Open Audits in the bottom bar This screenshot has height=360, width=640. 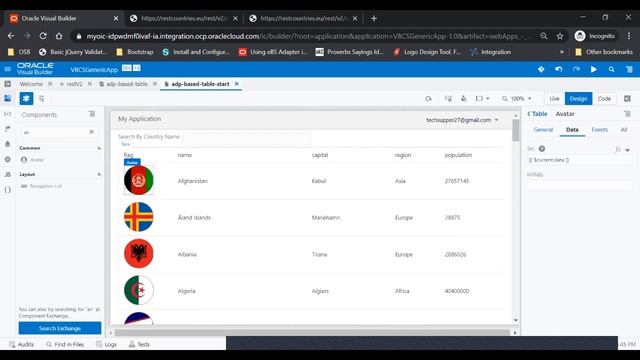point(22,344)
